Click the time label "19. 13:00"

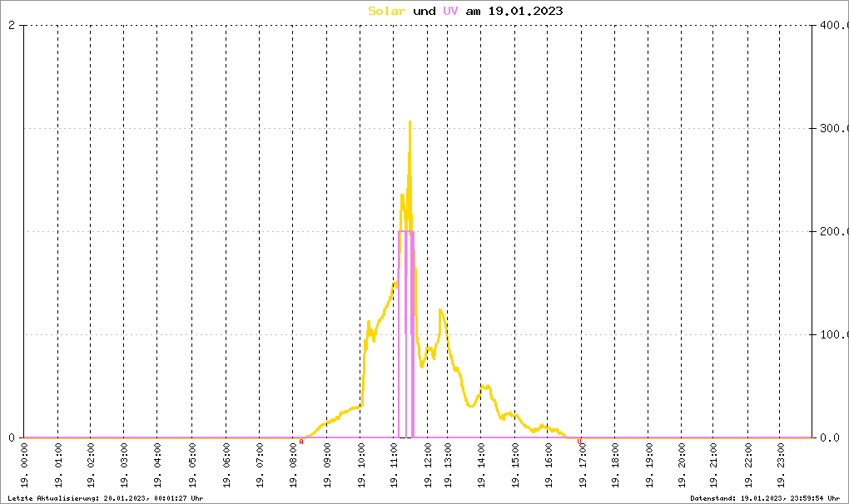pos(448,465)
